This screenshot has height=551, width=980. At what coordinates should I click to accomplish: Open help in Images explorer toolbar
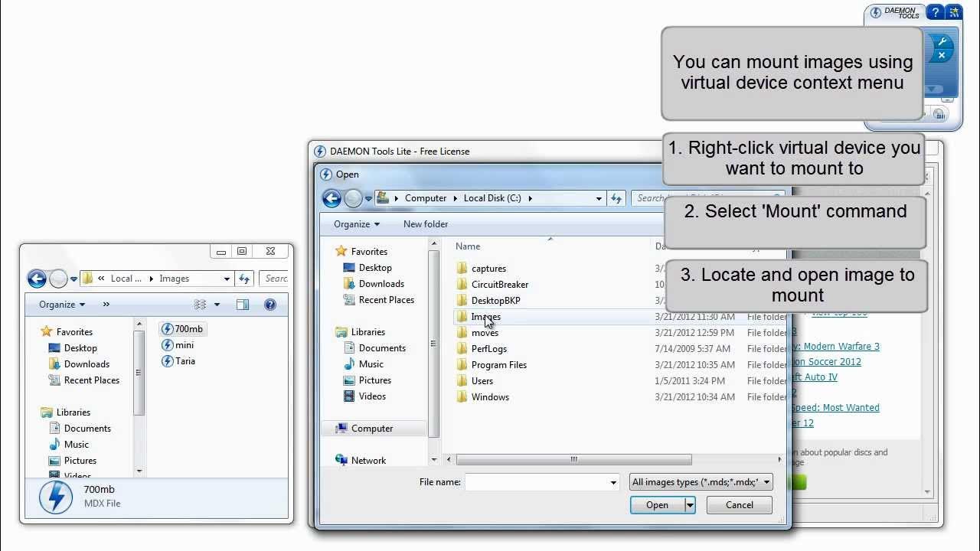(x=270, y=305)
